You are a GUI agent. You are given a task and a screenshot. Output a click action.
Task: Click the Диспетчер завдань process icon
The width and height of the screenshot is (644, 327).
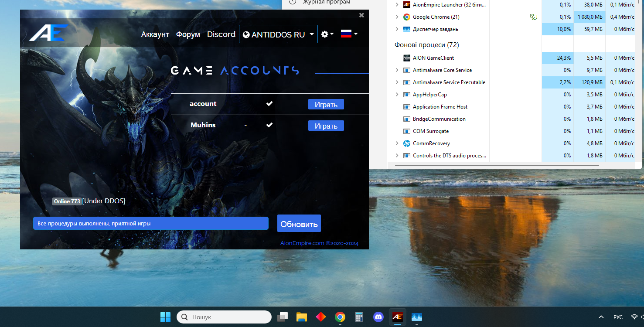[406, 29]
